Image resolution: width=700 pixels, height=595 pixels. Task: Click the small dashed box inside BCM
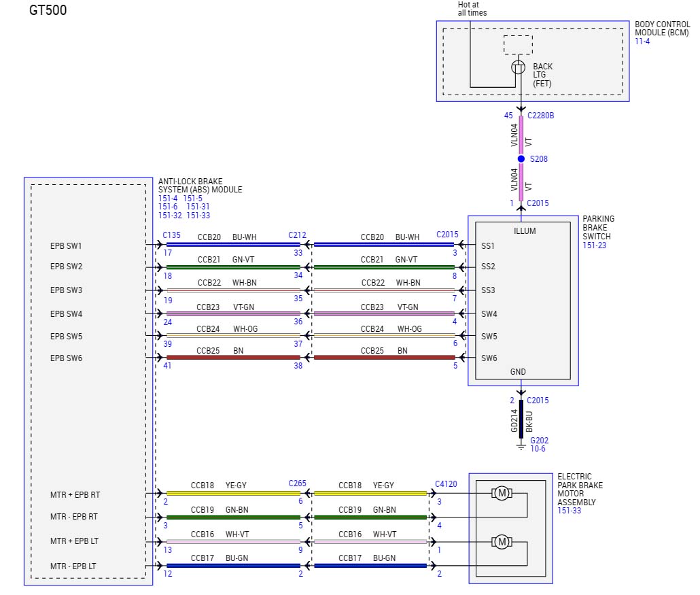click(x=518, y=45)
